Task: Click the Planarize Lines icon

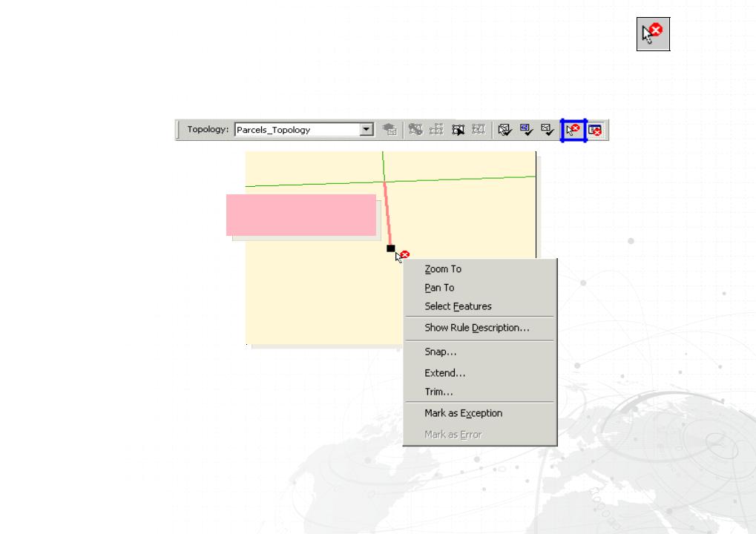Action: click(436, 130)
